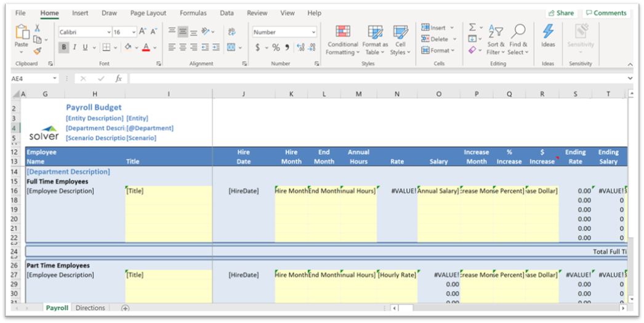Click the Cut scissors icon

(x=37, y=28)
